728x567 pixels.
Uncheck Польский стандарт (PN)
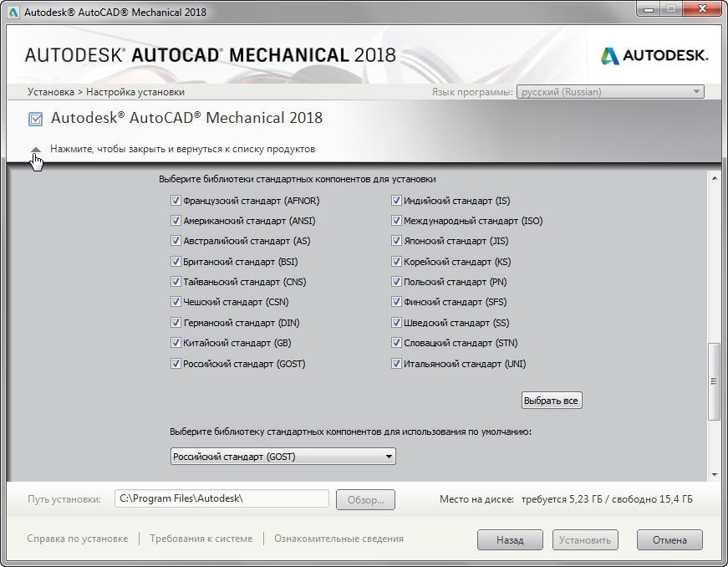(396, 281)
